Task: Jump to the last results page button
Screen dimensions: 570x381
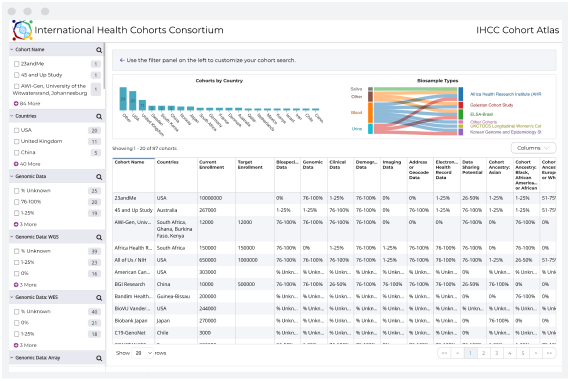Action: 549,353
